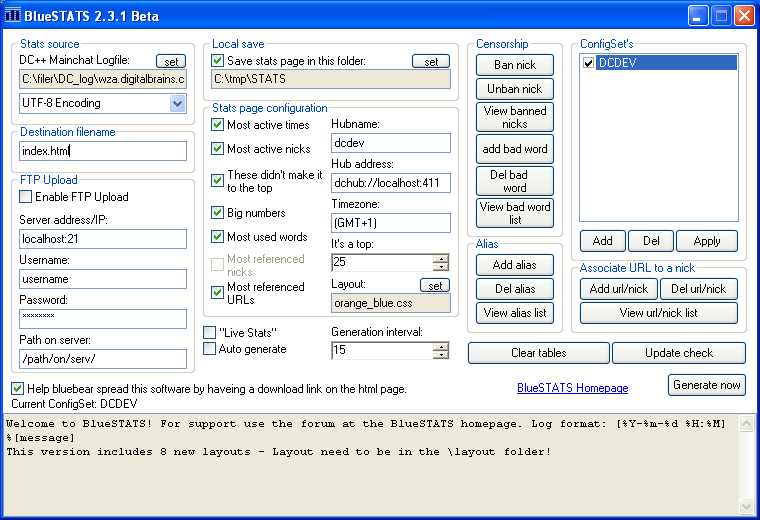Toggle Most used words checkbox

pyautogui.click(x=218, y=236)
